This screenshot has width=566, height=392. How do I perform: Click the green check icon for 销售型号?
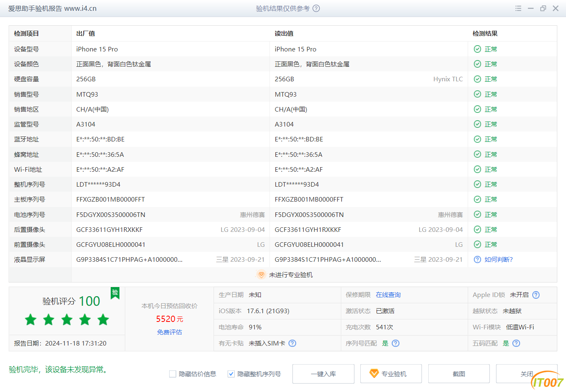(477, 94)
